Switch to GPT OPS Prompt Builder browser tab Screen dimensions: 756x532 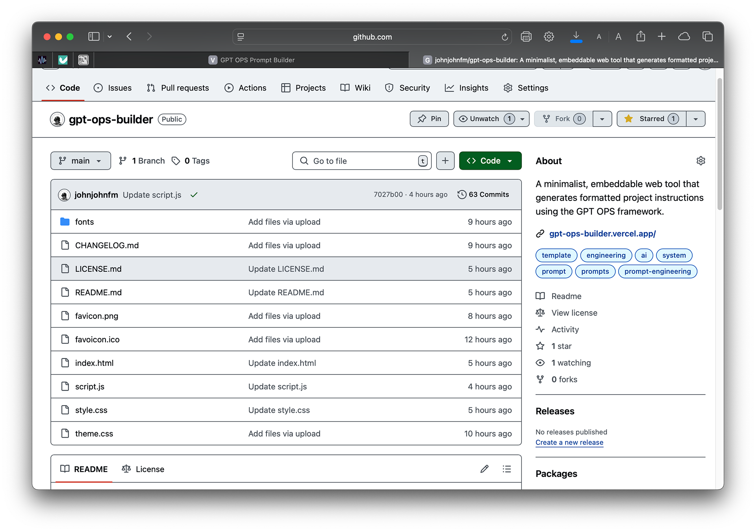(252, 60)
